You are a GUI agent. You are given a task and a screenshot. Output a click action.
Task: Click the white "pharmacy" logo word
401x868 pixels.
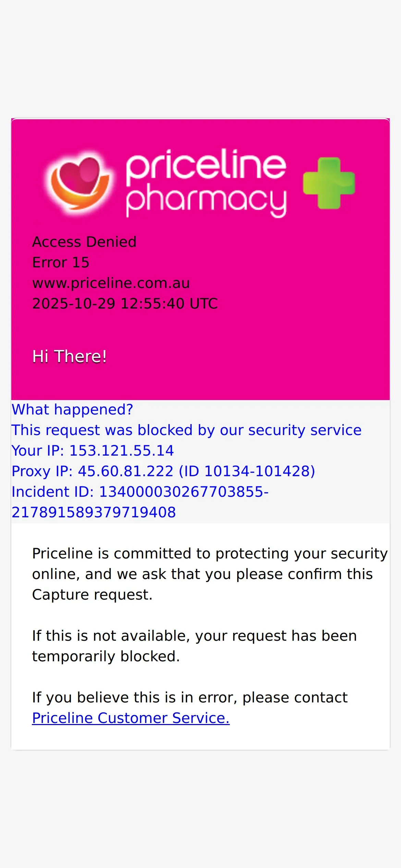pyautogui.click(x=206, y=200)
